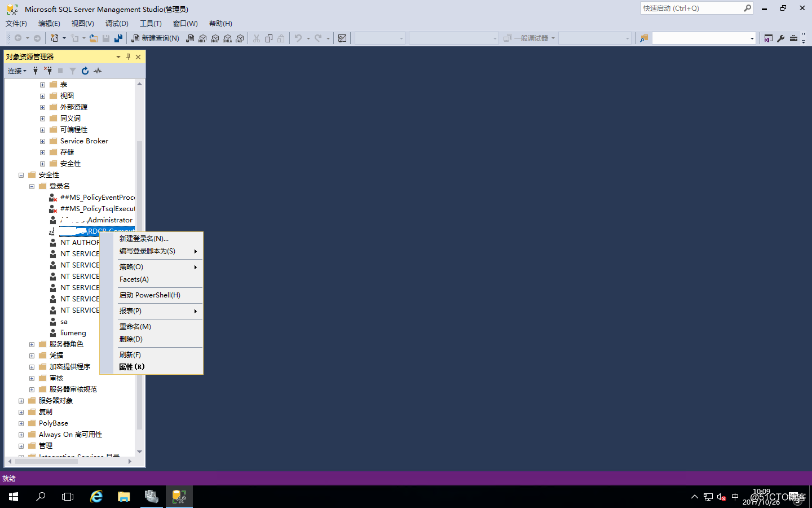Click the DMX query icon

(x=215, y=38)
